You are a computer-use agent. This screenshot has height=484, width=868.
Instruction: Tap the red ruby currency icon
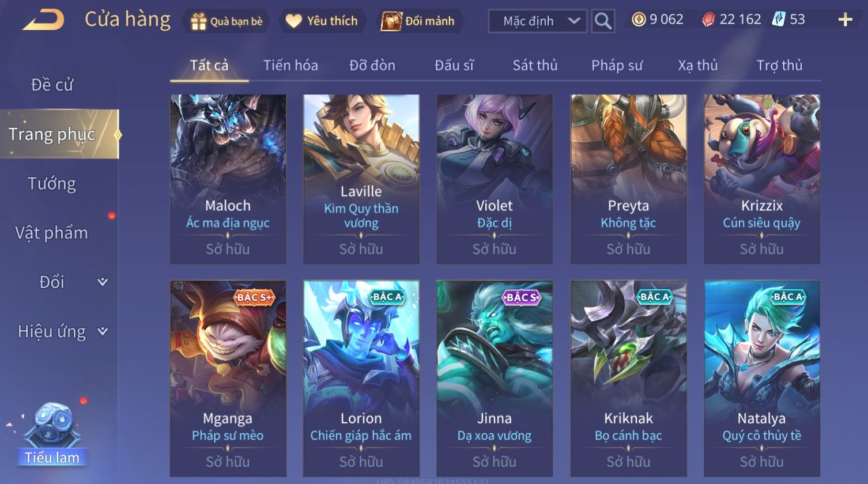point(708,20)
